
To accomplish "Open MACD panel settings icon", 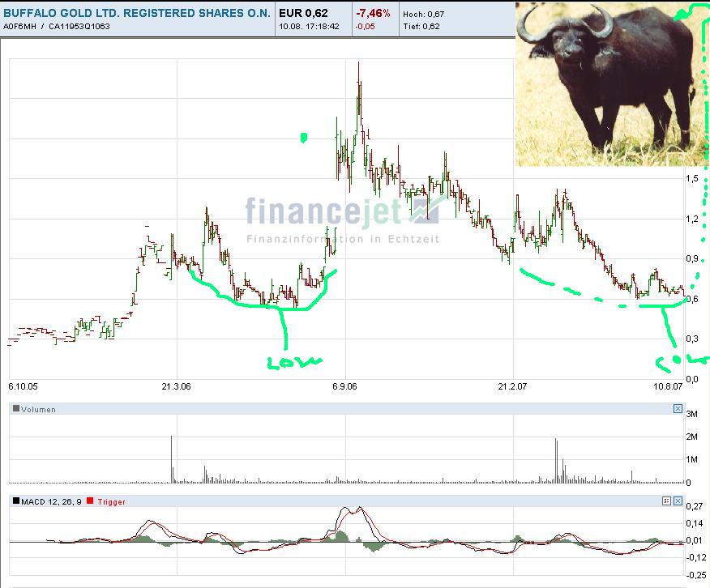I will (666, 501).
